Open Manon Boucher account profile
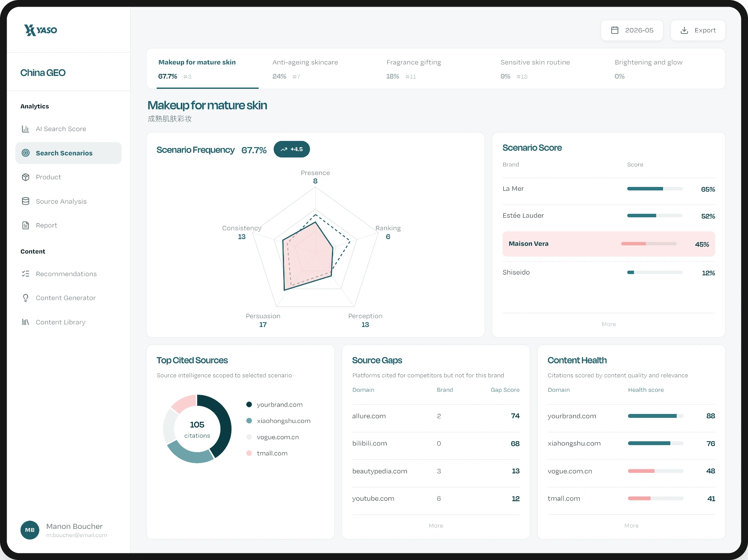 click(x=64, y=530)
